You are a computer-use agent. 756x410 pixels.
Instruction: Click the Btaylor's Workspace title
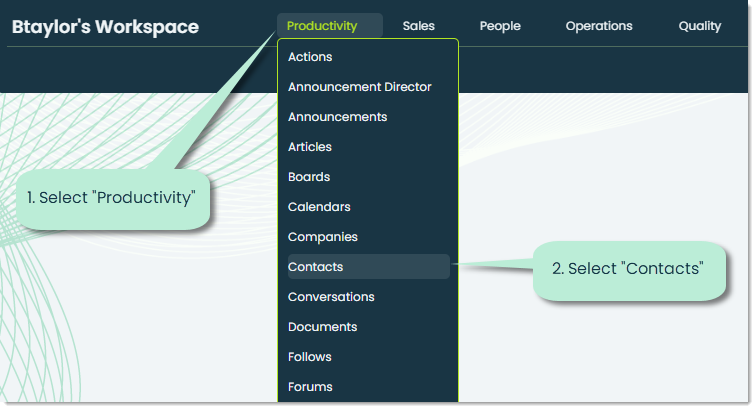pyautogui.click(x=105, y=27)
